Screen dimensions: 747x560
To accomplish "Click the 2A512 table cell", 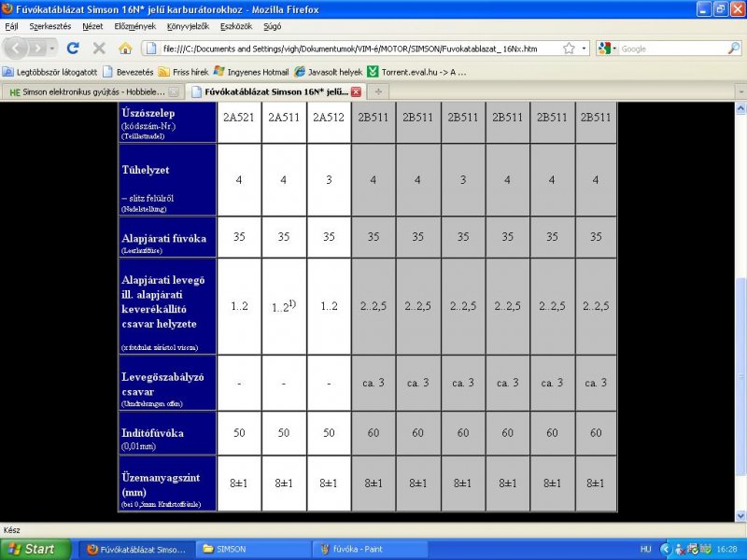I will click(329, 122).
